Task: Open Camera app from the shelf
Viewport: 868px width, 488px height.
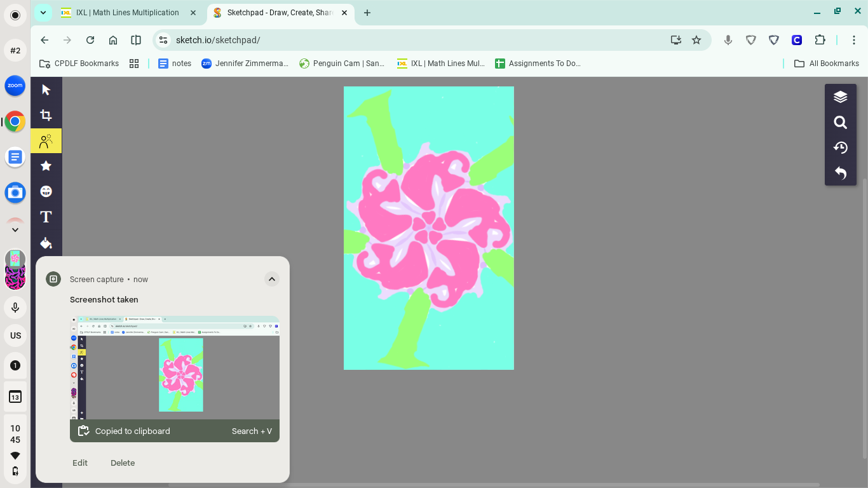Action: [15, 193]
